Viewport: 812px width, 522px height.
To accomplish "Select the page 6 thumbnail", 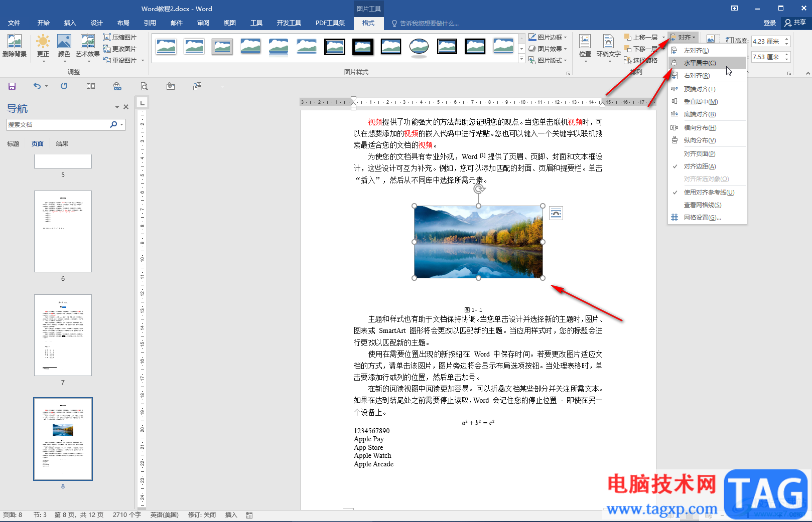I will coord(63,231).
